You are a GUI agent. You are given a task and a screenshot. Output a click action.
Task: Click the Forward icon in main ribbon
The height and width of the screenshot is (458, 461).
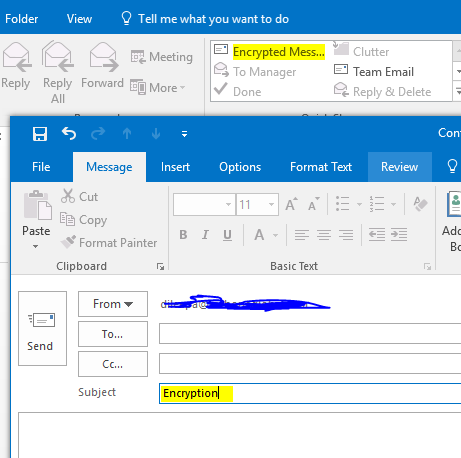(x=103, y=57)
